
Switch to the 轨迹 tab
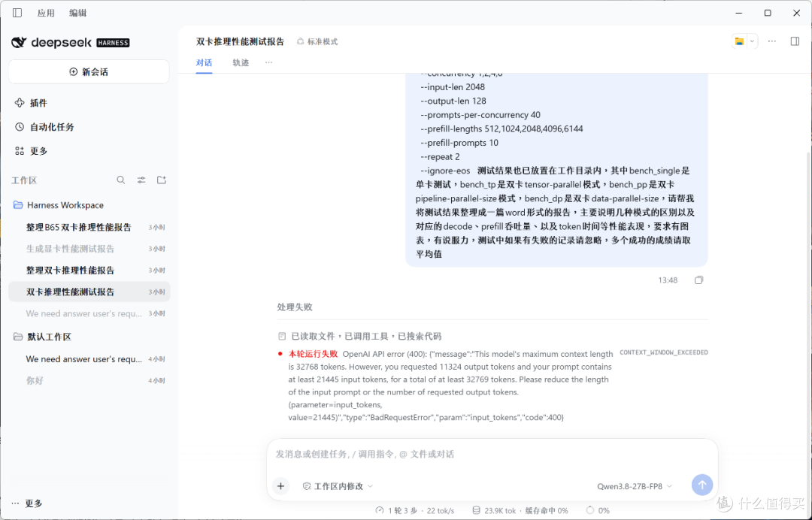click(x=241, y=62)
